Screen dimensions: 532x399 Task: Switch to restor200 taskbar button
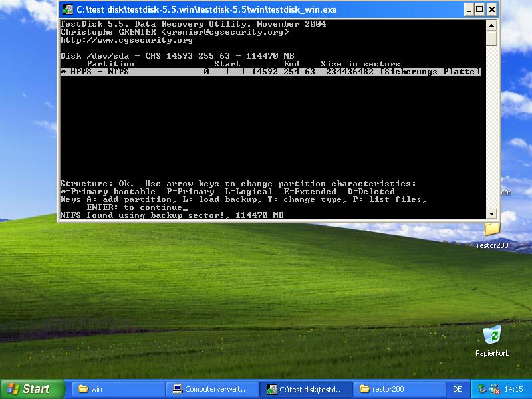pyautogui.click(x=400, y=389)
